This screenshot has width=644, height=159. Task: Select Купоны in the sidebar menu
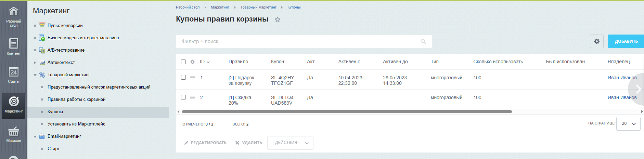tap(55, 111)
